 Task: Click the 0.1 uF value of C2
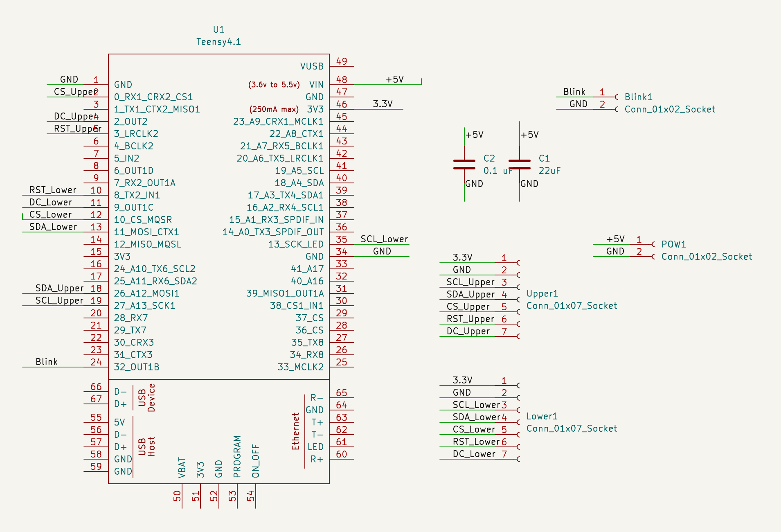(498, 171)
